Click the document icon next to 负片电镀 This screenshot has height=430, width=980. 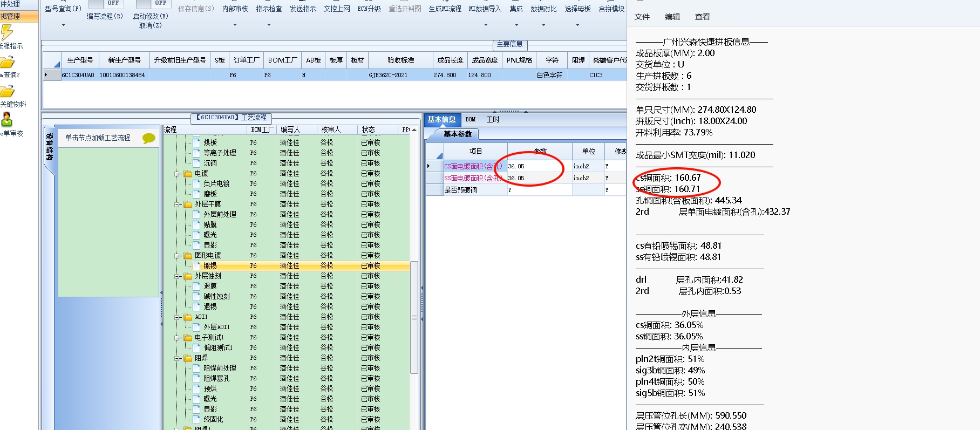pyautogui.click(x=196, y=184)
